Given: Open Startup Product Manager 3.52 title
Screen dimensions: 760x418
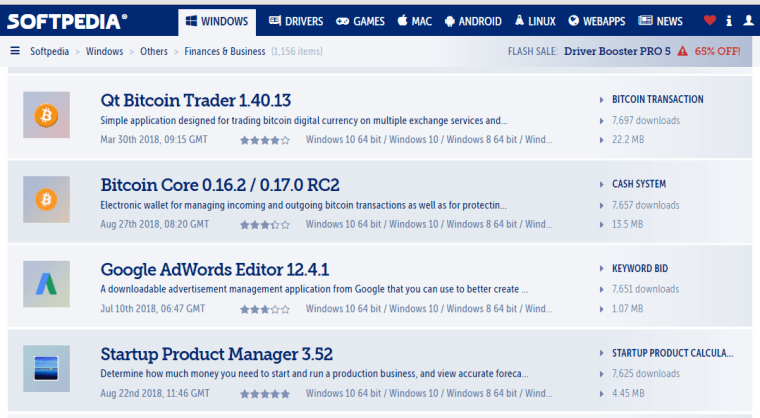Looking at the screenshot, I should pos(217,354).
